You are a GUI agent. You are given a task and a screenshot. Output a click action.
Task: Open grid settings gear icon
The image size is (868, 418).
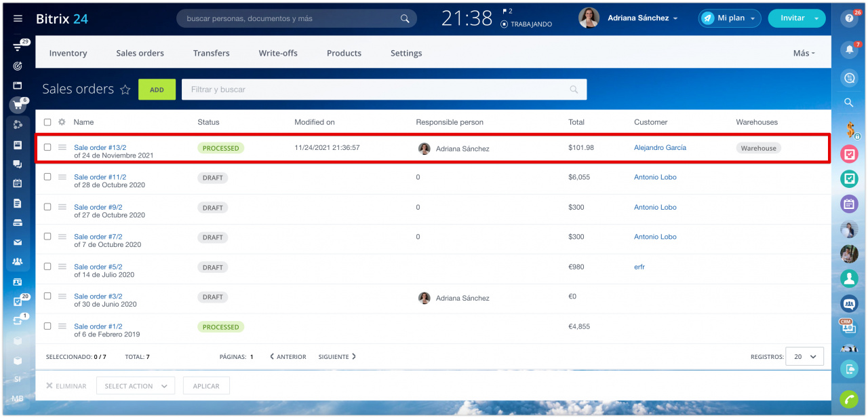point(62,122)
